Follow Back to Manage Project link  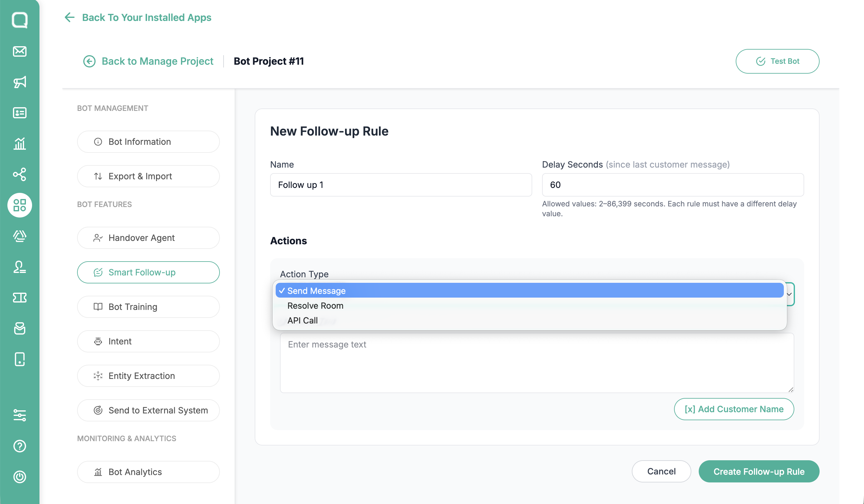click(x=157, y=61)
